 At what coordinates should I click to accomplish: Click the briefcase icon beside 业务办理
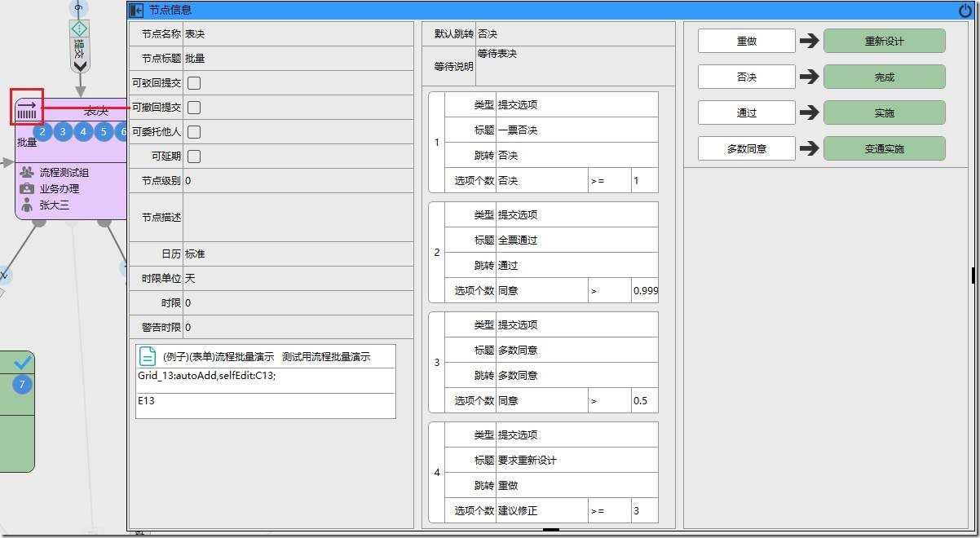[x=27, y=188]
